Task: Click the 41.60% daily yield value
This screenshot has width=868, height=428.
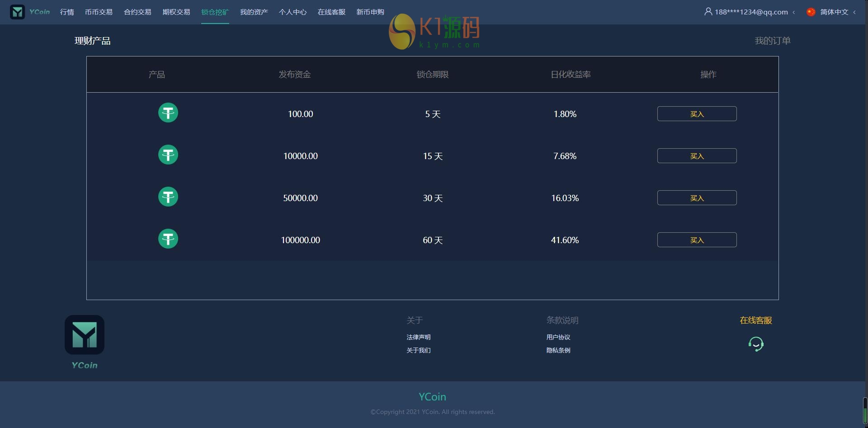Action: click(x=565, y=240)
